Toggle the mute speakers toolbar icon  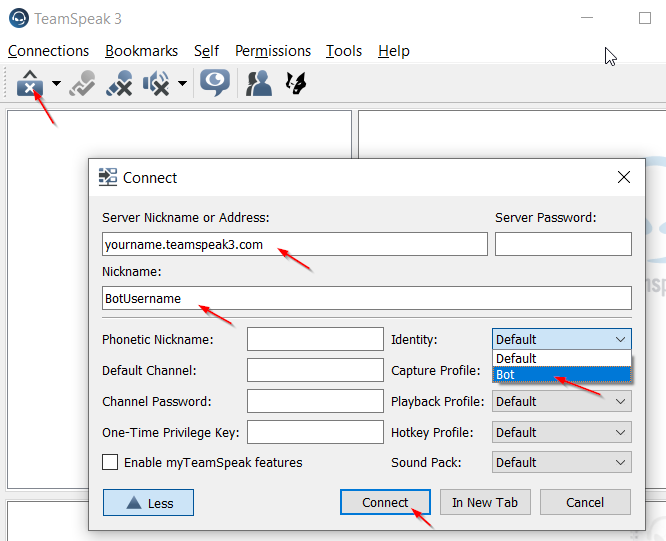click(x=156, y=83)
